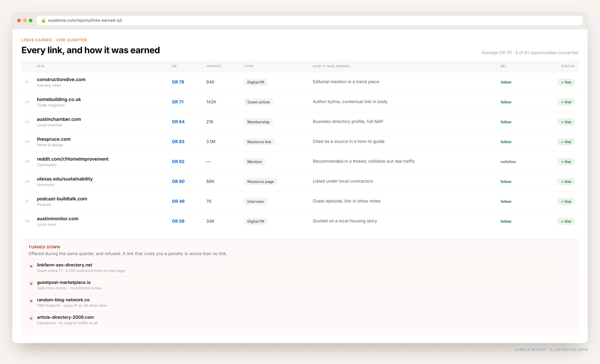This screenshot has height=364, width=600.
Task: Click 'Listed under local contractors' text
Action: (343, 181)
